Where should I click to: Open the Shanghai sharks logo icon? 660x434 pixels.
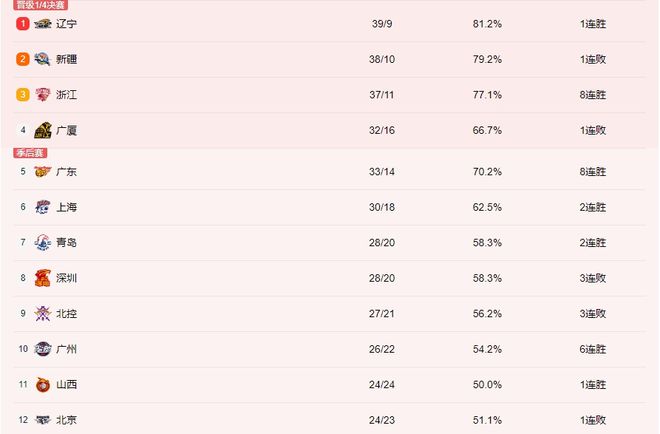(x=43, y=207)
